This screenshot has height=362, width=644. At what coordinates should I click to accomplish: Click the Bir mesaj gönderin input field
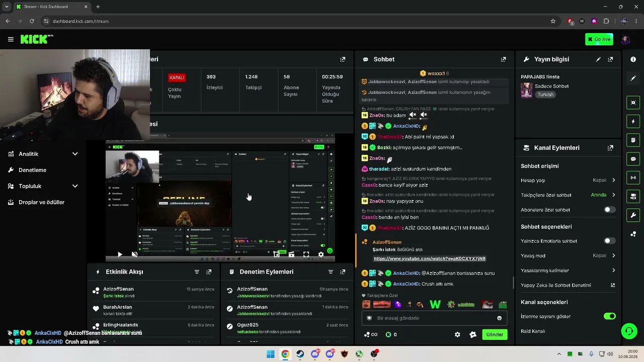[x=434, y=318]
